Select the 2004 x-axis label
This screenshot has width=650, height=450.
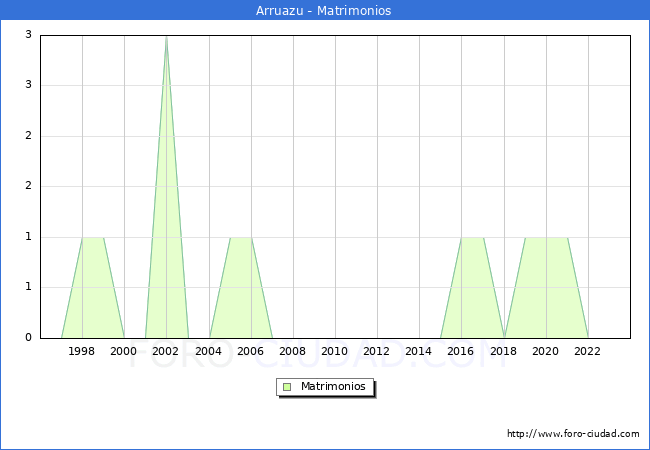[209, 351]
